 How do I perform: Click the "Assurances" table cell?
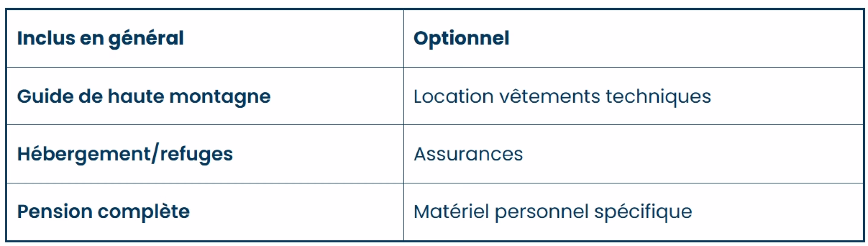click(468, 154)
